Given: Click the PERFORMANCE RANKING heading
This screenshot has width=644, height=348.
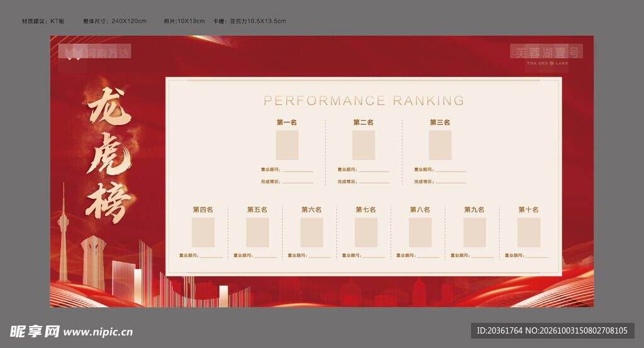Looking at the screenshot, I should tap(364, 101).
